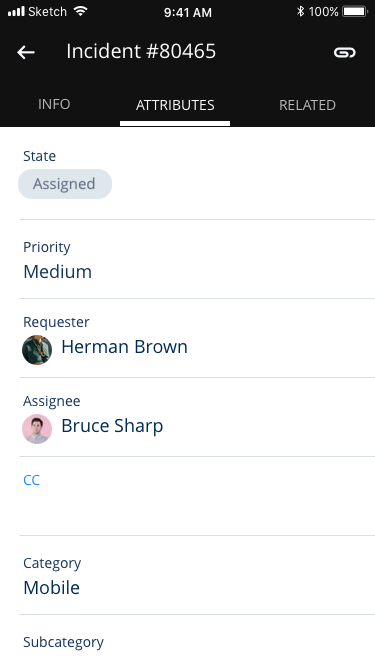Tap Bruce Sharp's avatar photo
Viewport: 375px width, 667px height.
[37, 429]
